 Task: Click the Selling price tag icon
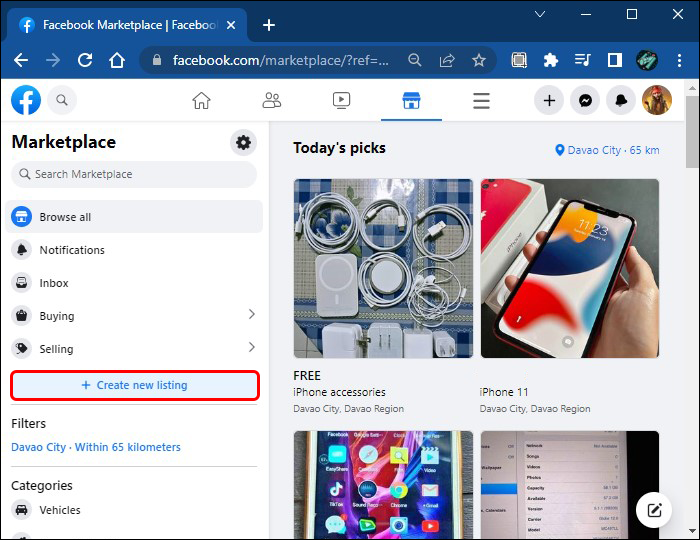(21, 349)
